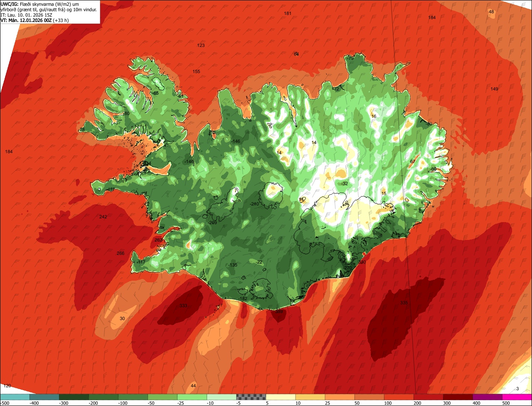
Task: Click the flux value 155
Action: pyautogui.click(x=196, y=71)
